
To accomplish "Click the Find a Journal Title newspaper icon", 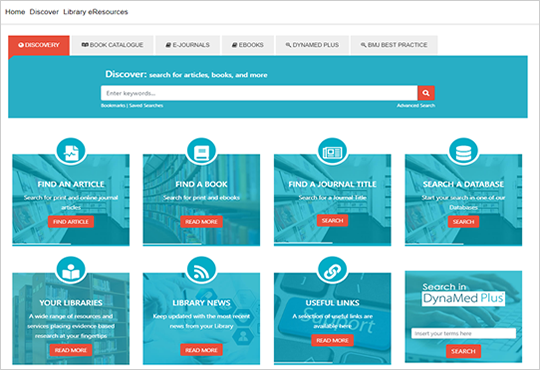I will point(332,152).
